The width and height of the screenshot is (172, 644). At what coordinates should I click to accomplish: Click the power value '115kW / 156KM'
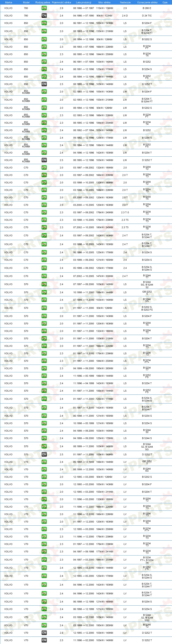point(104,8)
